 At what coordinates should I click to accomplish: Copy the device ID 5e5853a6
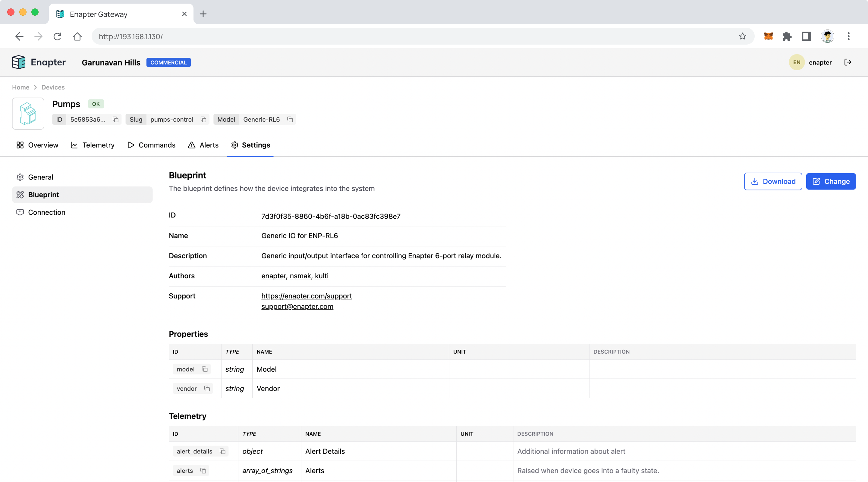click(115, 120)
